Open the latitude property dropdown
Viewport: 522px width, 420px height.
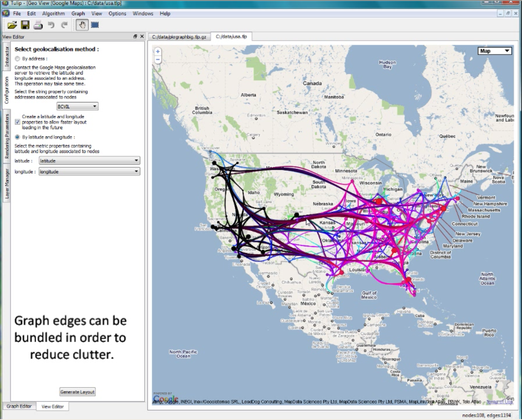pos(89,161)
